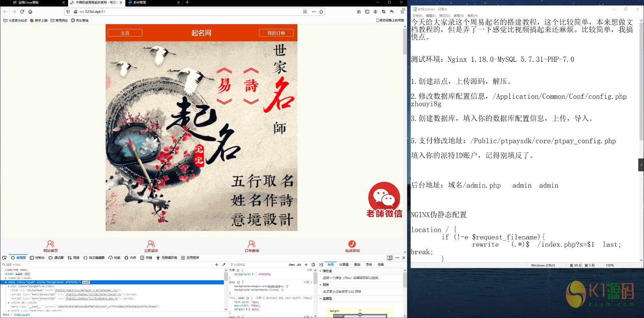The width and height of the screenshot is (644, 318).
Task: Open devtools more options menu
Action: (397, 258)
